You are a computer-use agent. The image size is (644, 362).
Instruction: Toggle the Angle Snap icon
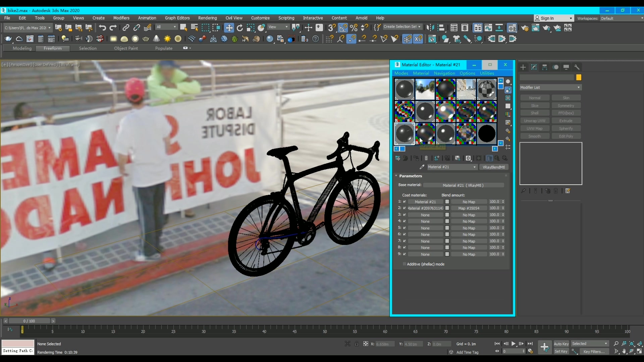click(x=343, y=28)
